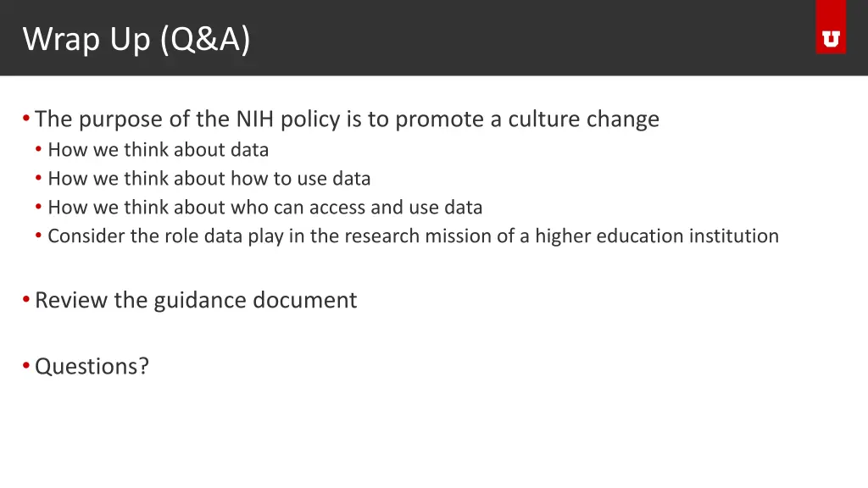
Task: Click the words higher education institution
Action: click(x=657, y=236)
